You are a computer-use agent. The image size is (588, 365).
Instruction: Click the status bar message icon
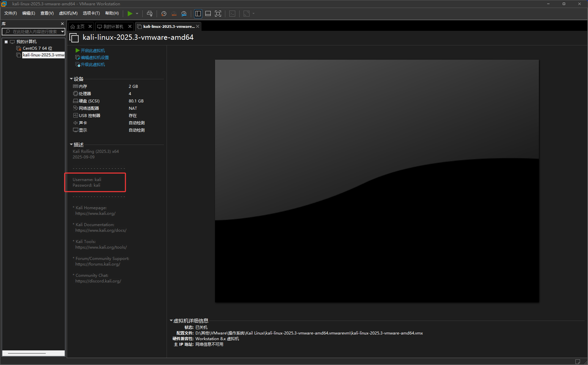pos(578,361)
